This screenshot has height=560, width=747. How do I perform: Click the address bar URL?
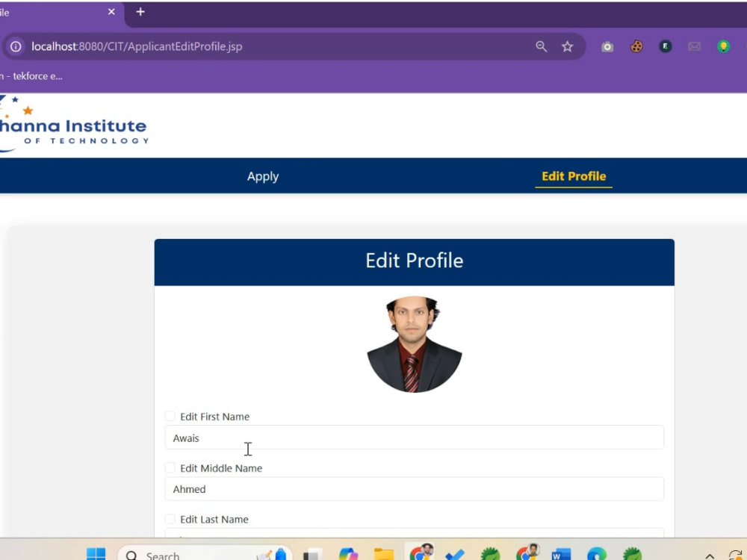[137, 46]
